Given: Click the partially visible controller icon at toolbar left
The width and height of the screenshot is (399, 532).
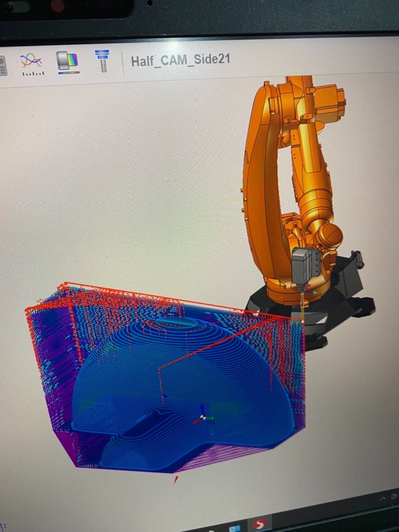Looking at the screenshot, I should [3, 66].
